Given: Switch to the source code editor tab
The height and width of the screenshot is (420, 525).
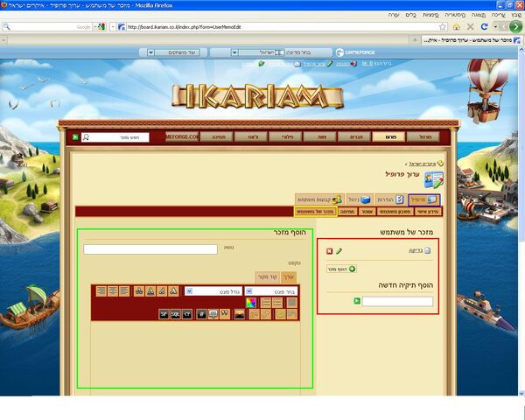Looking at the screenshot, I should [x=267, y=277].
